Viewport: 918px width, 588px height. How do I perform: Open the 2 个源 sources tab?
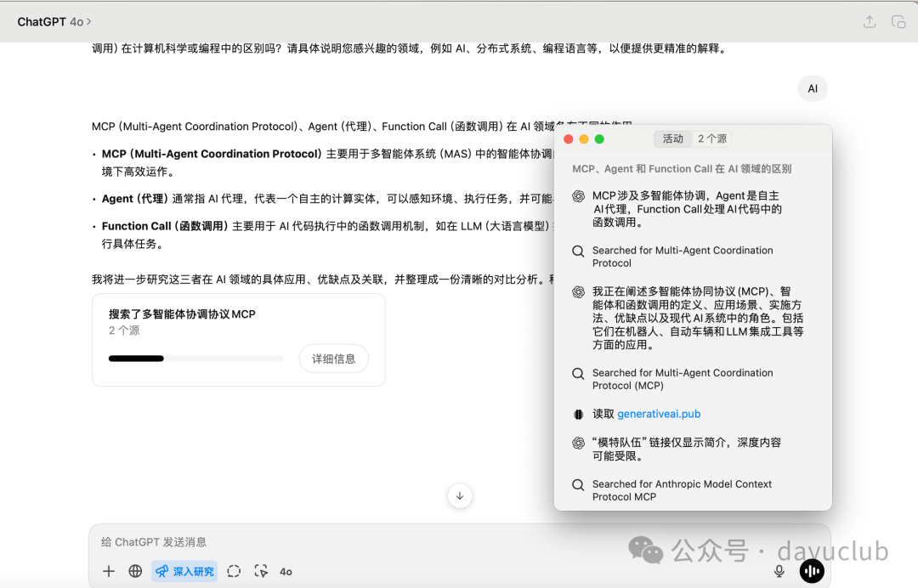[x=712, y=139]
